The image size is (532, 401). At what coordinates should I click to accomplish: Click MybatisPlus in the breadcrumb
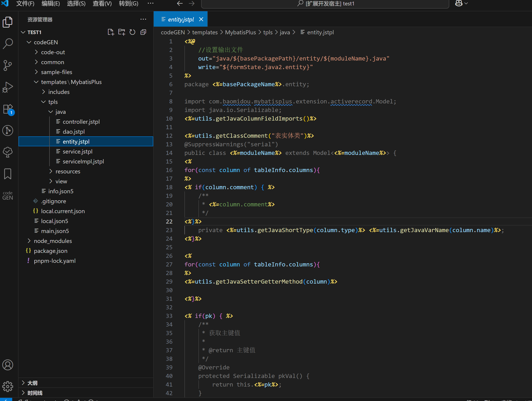coord(240,32)
